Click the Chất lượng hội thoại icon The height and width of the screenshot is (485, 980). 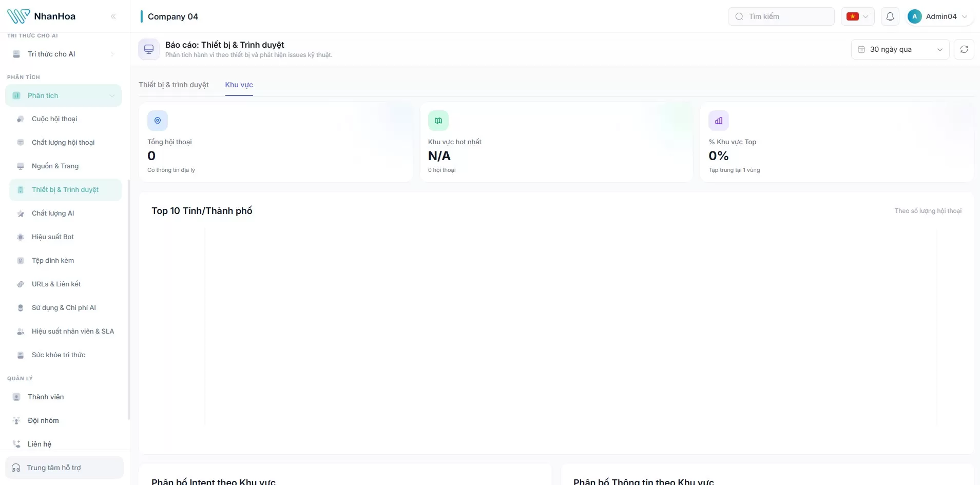(21, 143)
